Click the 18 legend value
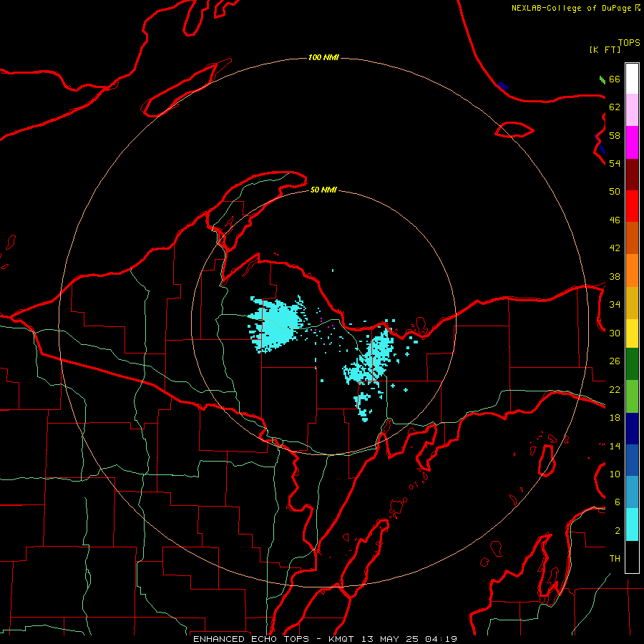The image size is (644, 644). click(615, 418)
